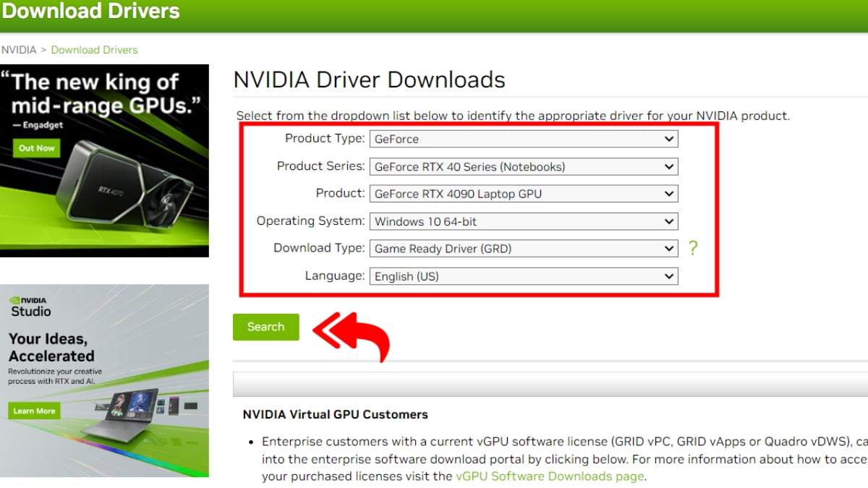Click the Download Drivers page header
The height and width of the screenshot is (488, 868).
tap(91, 12)
